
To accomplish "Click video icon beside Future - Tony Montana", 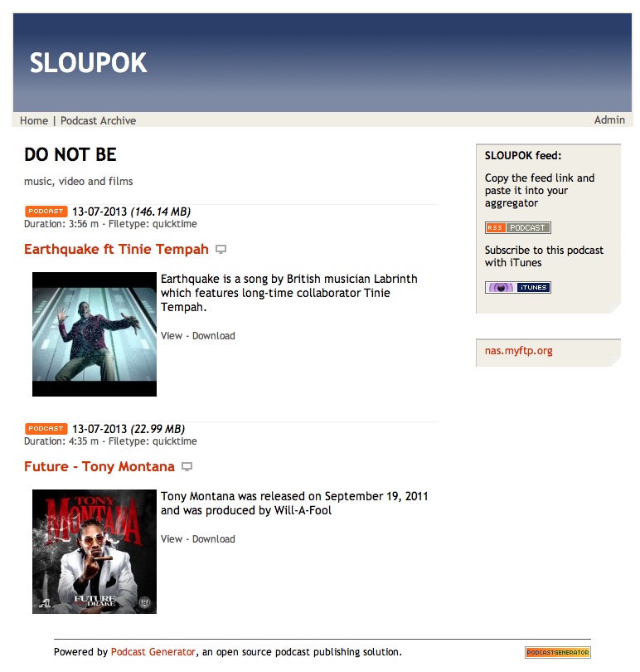I will 187,466.
